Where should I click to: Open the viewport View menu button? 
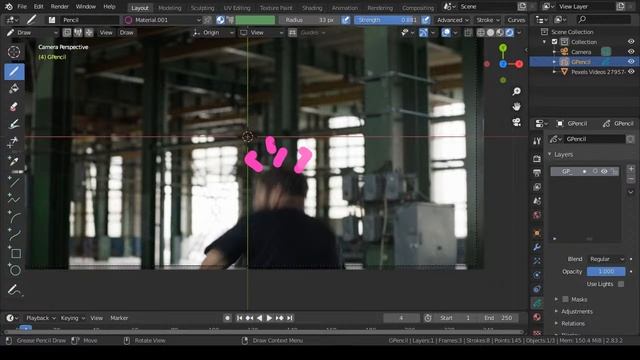coord(106,33)
